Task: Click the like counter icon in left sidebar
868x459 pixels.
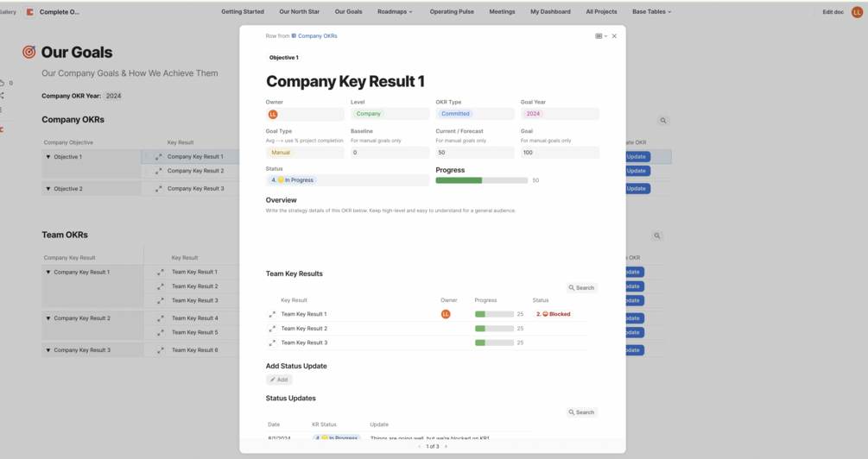Action: click(x=3, y=83)
